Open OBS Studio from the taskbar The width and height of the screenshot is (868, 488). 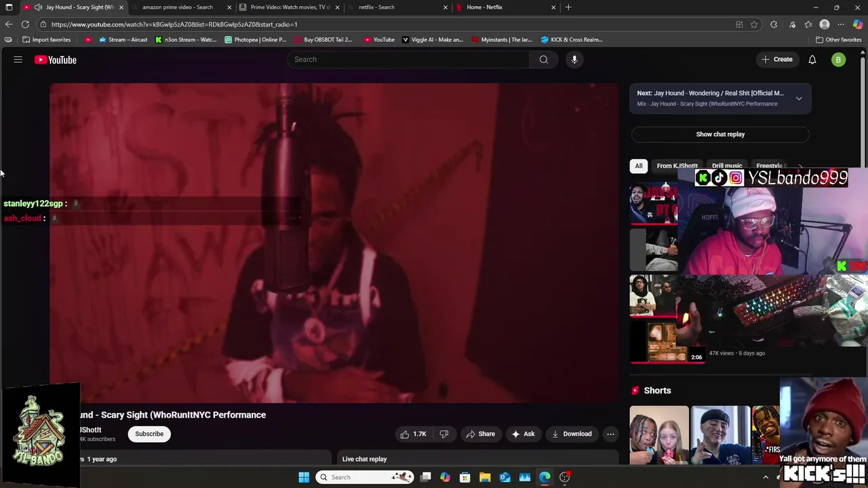[x=565, y=477]
